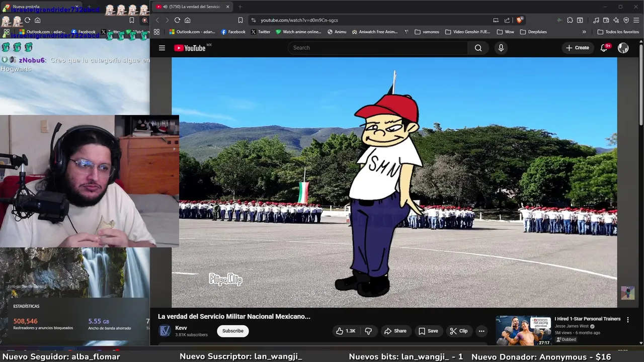Click home icon in Nueva pestaña window
The height and width of the screenshot is (362, 644).
pos(37,20)
